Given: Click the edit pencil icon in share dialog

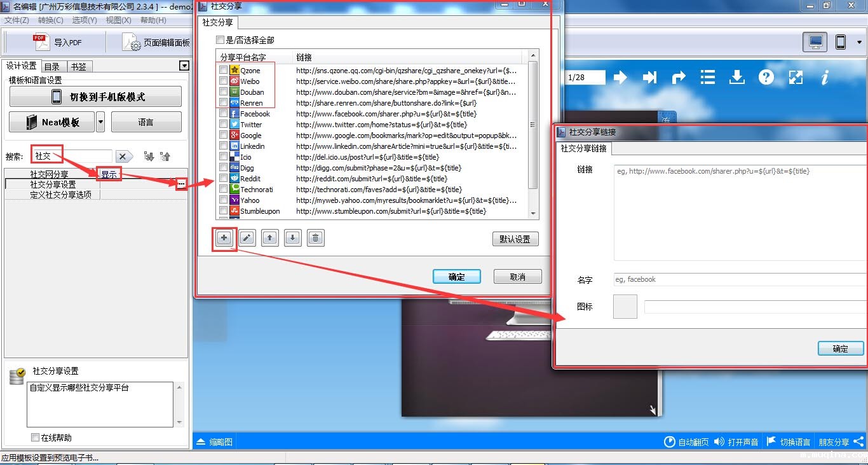Looking at the screenshot, I should [x=247, y=239].
